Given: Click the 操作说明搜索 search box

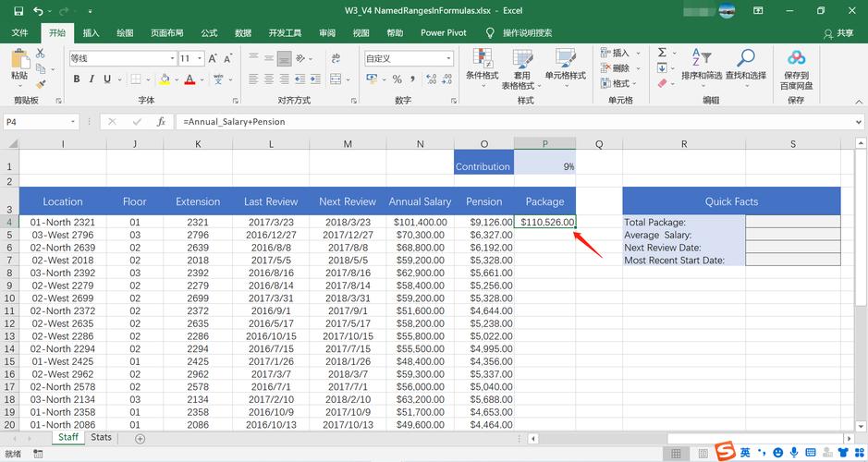Looking at the screenshot, I should click(527, 32).
